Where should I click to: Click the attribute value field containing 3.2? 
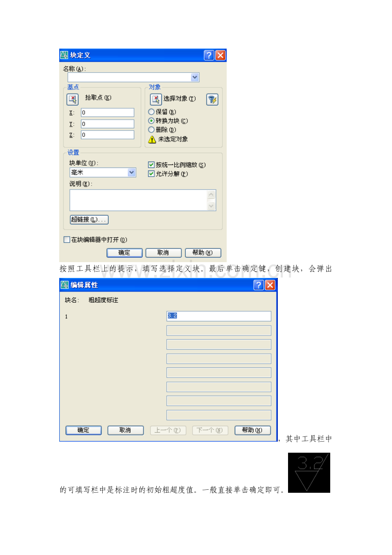tap(219, 316)
